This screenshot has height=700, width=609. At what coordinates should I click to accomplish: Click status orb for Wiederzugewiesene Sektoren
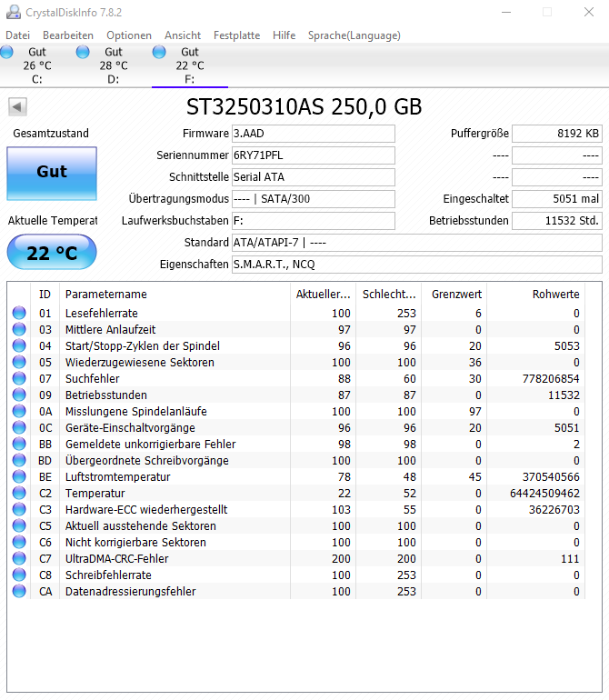(19, 362)
